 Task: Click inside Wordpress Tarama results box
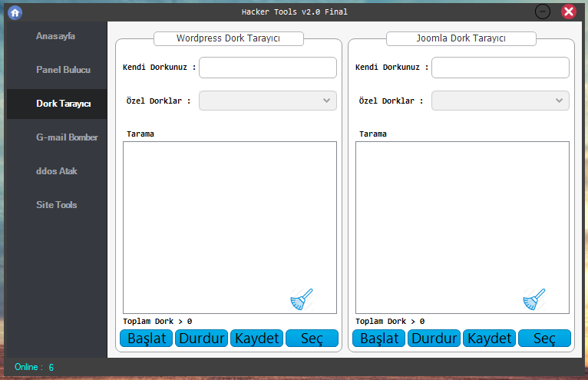coord(230,227)
